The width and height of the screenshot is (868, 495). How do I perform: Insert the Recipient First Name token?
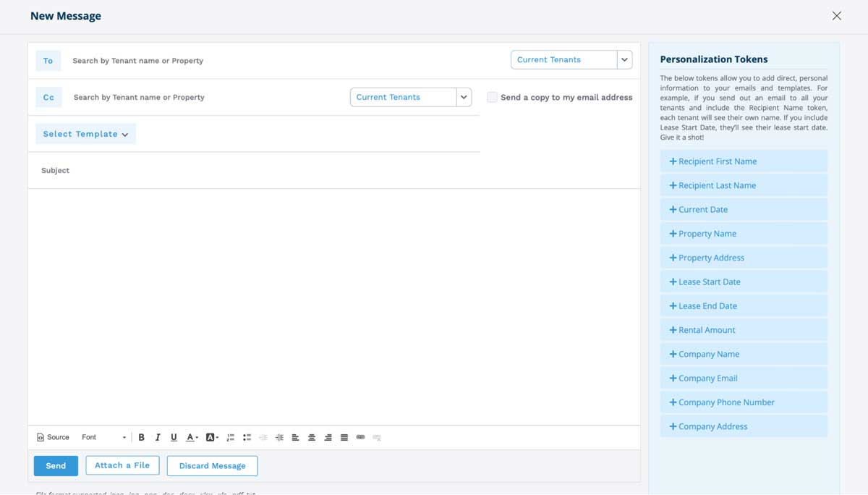[x=744, y=161]
